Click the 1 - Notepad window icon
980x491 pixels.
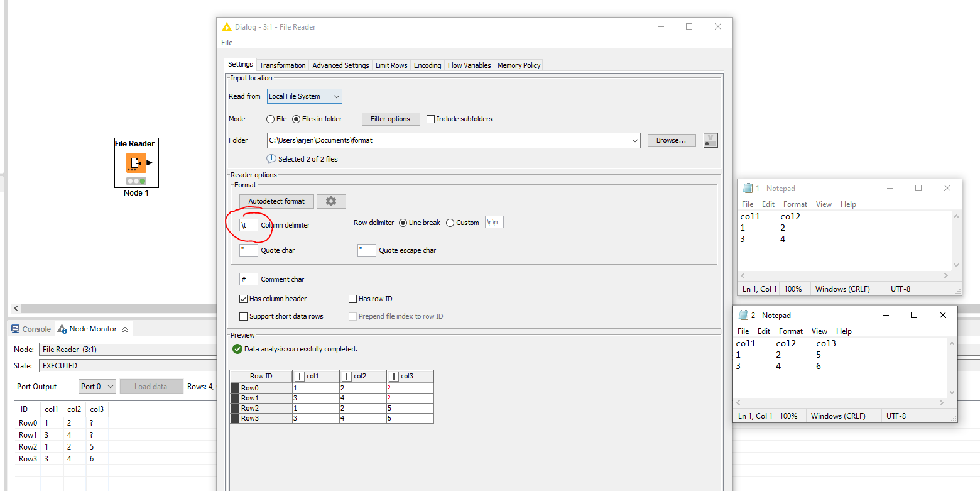tap(748, 188)
